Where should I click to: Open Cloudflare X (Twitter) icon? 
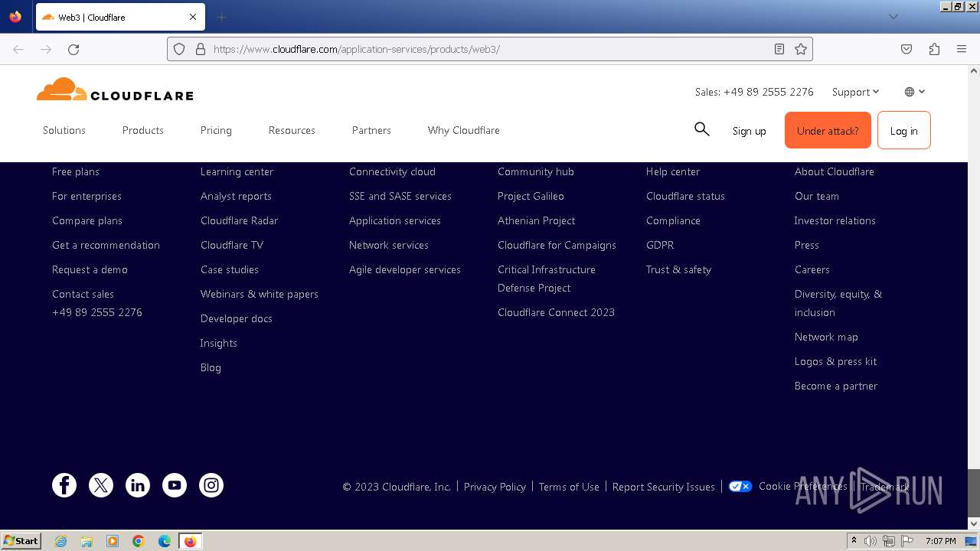101,485
